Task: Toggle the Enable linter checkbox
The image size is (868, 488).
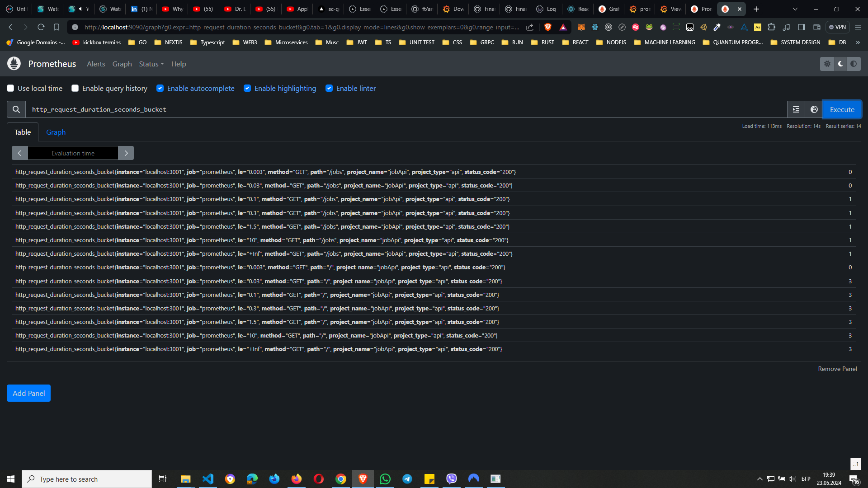Action: point(329,88)
